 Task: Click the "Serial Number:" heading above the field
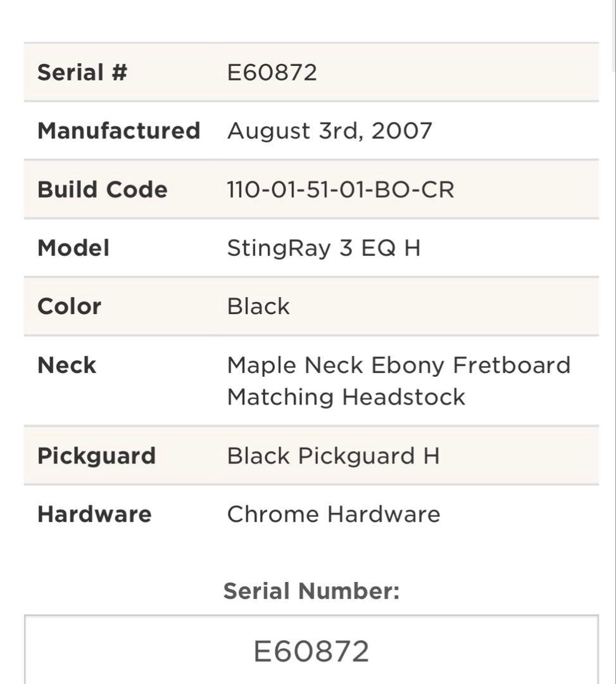(311, 591)
